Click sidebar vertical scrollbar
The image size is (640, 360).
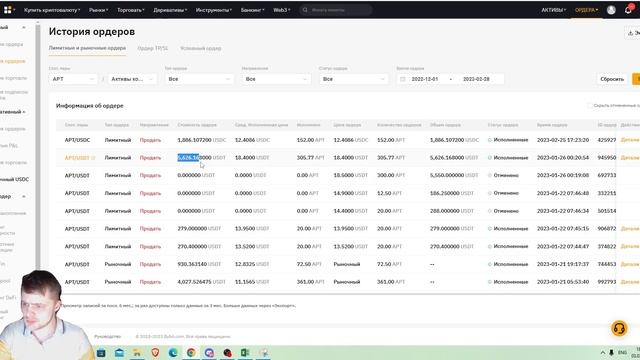[x=38, y=147]
